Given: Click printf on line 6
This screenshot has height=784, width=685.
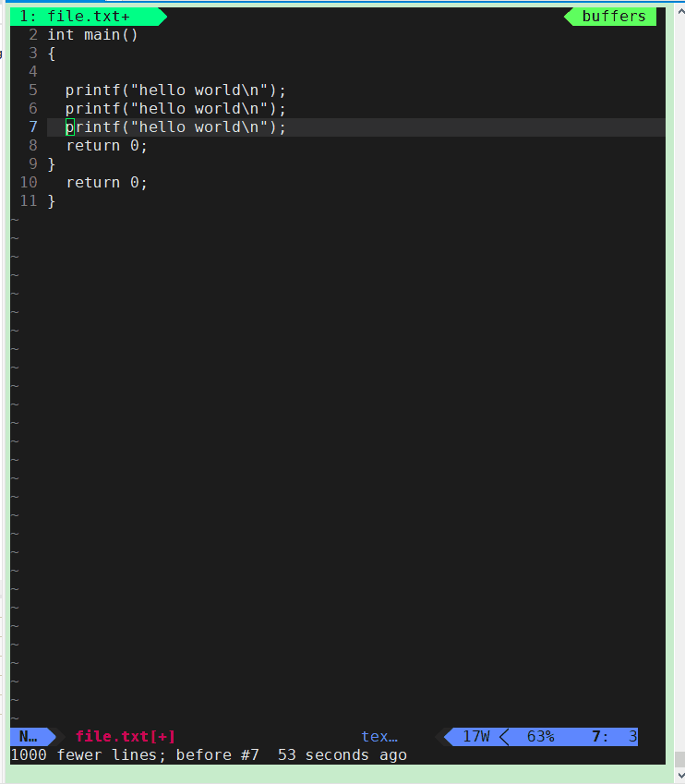Looking at the screenshot, I should point(93,109).
